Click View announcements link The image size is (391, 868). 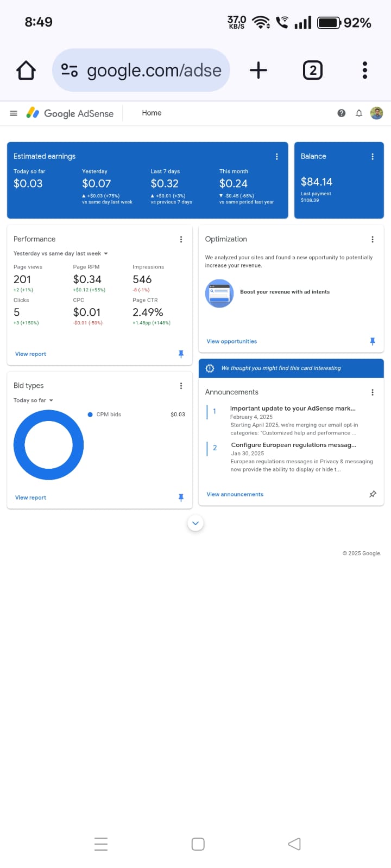[235, 494]
